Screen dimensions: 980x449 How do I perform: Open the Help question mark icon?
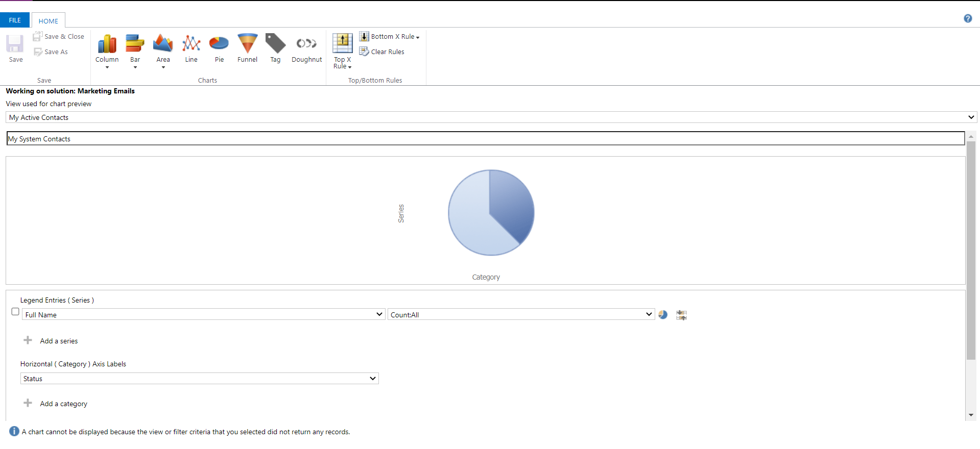pyautogui.click(x=968, y=18)
